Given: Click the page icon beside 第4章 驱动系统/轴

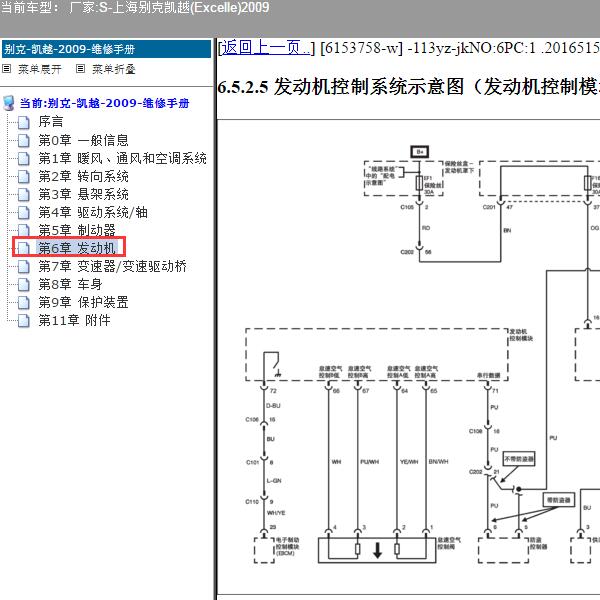Looking at the screenshot, I should tap(23, 212).
